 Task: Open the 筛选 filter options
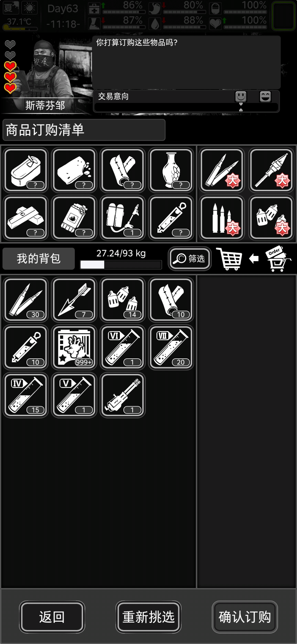190,259
